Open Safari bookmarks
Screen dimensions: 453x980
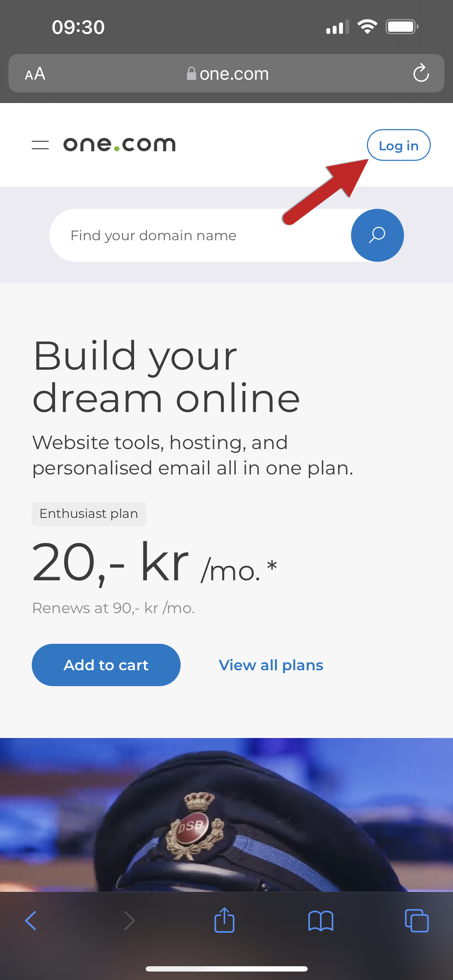[321, 921]
